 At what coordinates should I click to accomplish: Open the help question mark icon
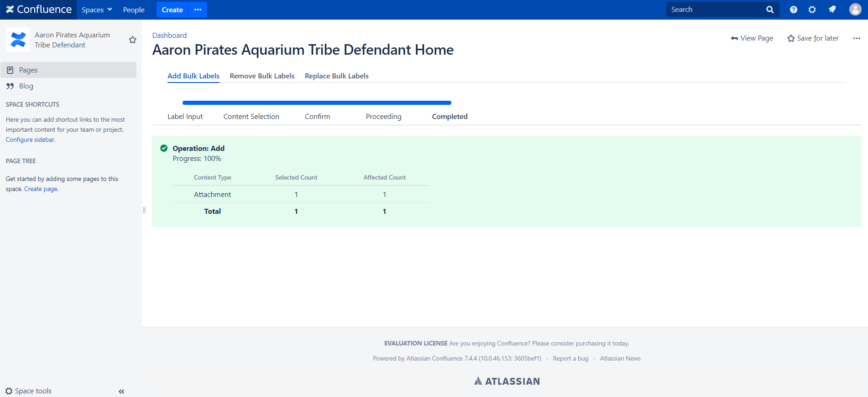[x=794, y=10]
